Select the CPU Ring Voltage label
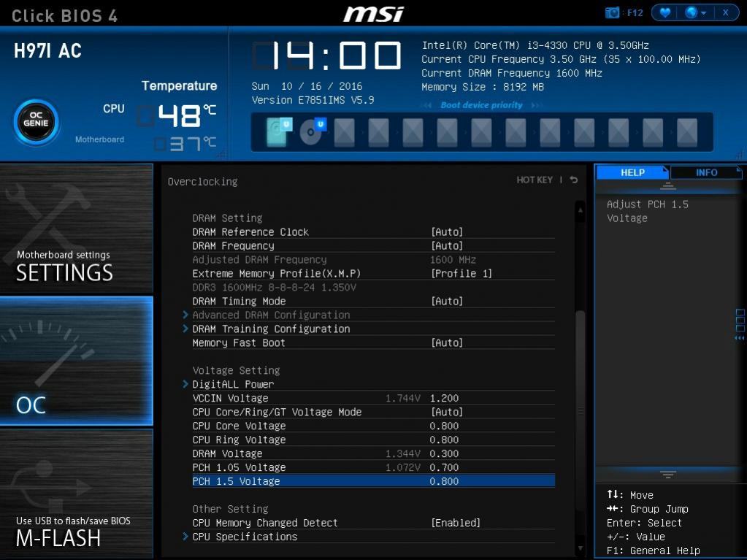 [x=240, y=440]
